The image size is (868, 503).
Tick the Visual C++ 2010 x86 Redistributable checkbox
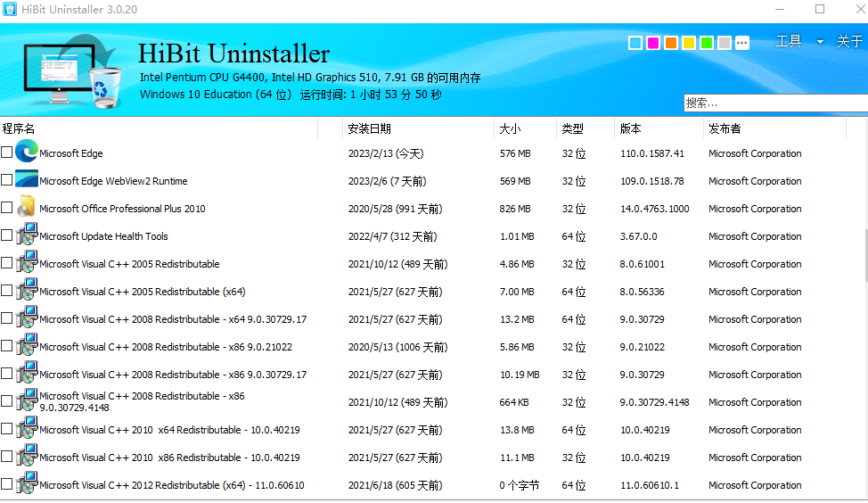click(x=6, y=457)
